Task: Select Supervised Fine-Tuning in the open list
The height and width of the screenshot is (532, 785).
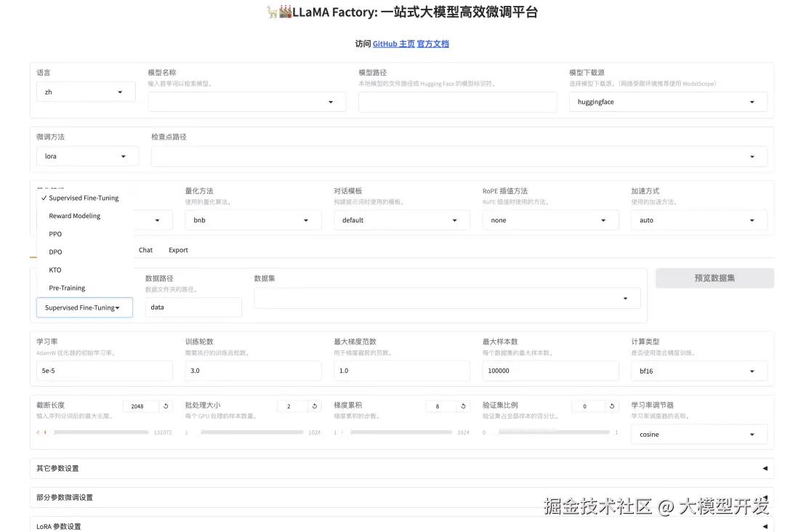Action: pyautogui.click(x=84, y=198)
